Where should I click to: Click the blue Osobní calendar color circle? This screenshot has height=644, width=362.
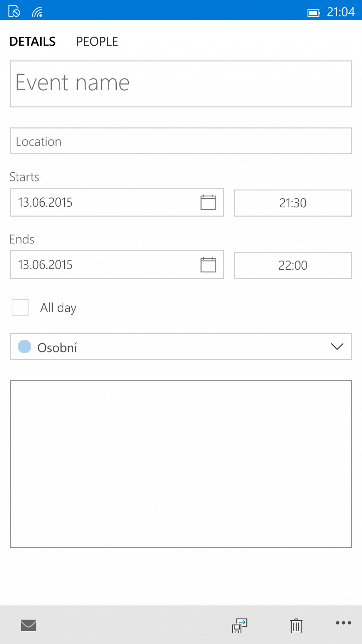pyautogui.click(x=24, y=346)
